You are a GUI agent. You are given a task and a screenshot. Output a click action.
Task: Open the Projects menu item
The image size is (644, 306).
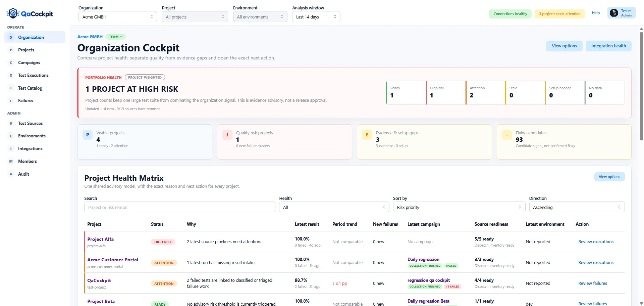(35, 50)
